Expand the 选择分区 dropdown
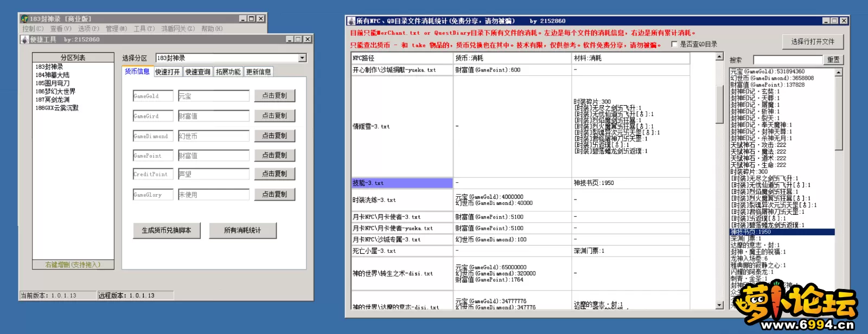 (x=302, y=58)
